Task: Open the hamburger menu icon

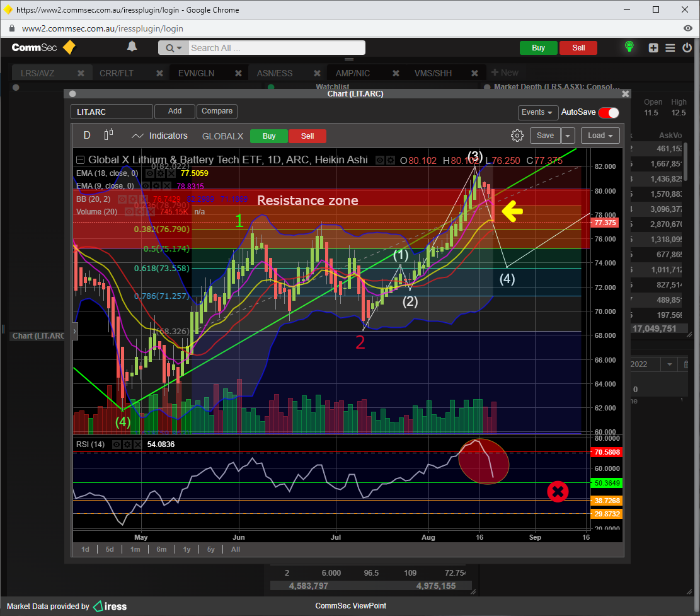Action: [670, 48]
